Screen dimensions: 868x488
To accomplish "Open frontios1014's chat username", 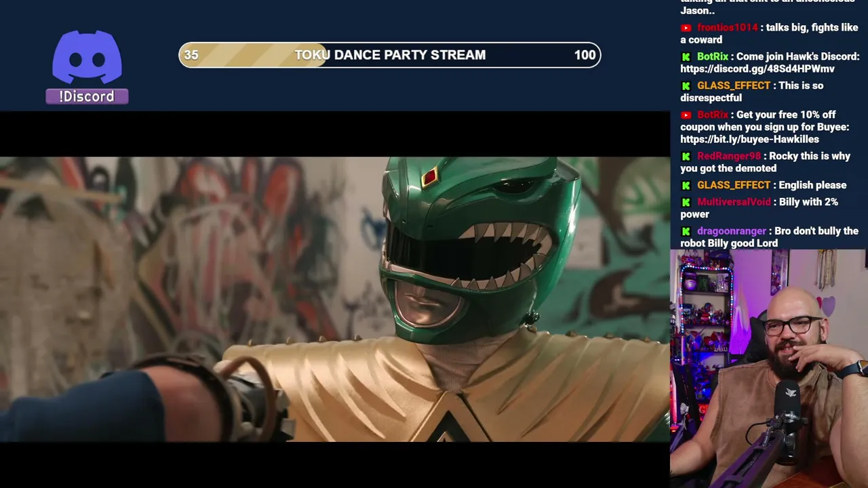I will click(x=727, y=28).
